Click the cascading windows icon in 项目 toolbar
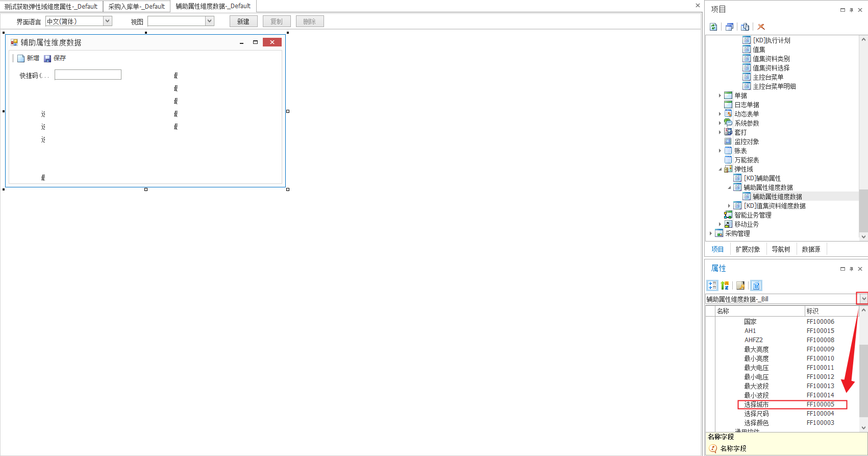Image resolution: width=868 pixels, height=456 pixels. click(729, 27)
